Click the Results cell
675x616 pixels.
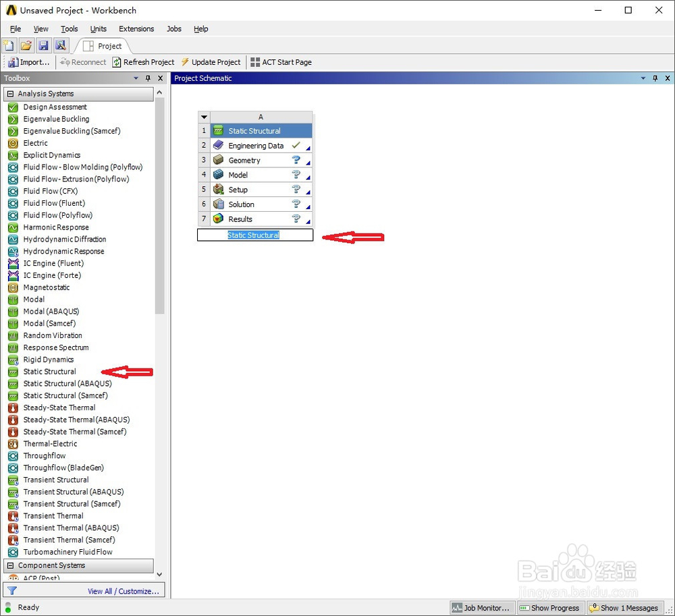261,219
